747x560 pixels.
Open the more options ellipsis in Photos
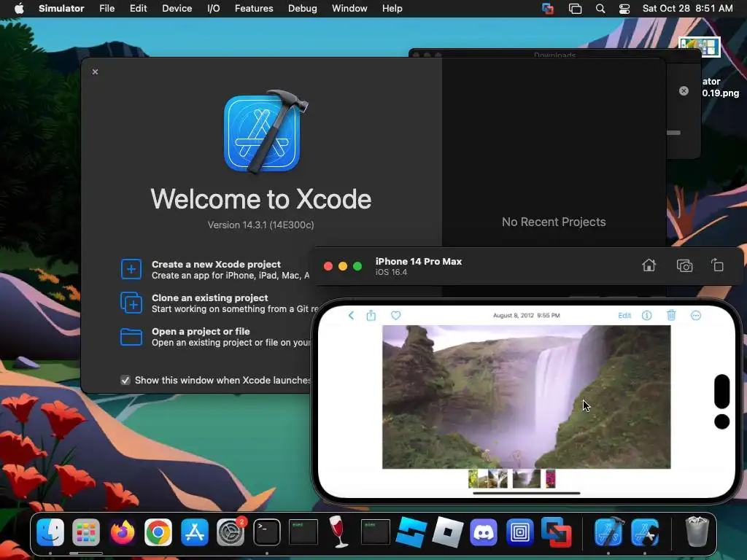[695, 315]
